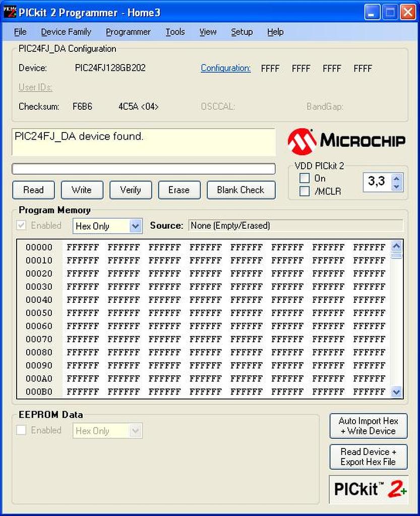Click the Microchip logo
This screenshot has height=516, width=420.
(x=346, y=141)
